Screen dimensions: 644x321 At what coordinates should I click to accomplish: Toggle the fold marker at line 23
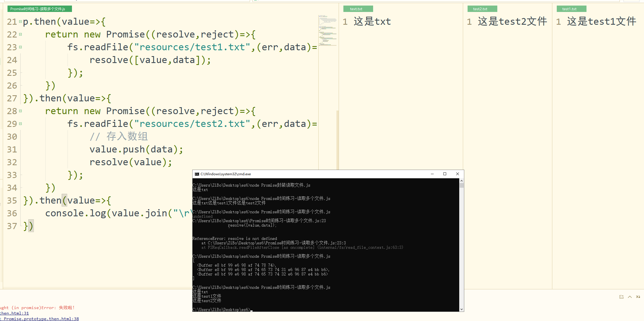[20, 47]
